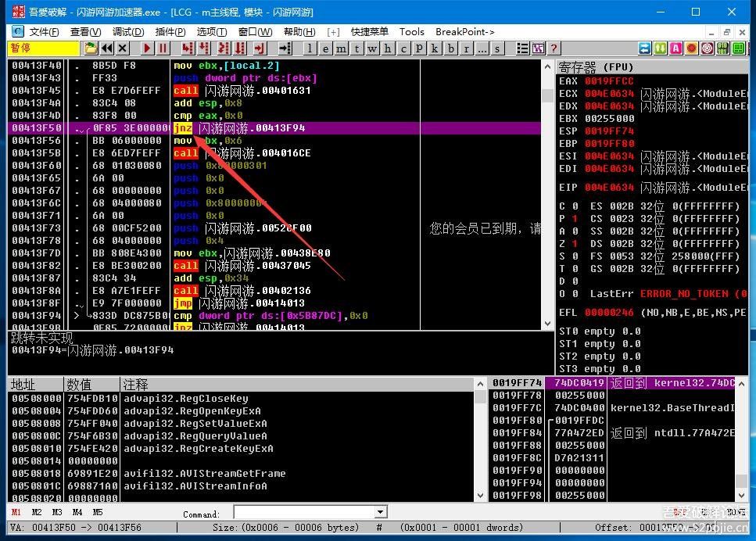Run the program with the red play icon
This screenshot has width=756, height=541.
click(147, 48)
